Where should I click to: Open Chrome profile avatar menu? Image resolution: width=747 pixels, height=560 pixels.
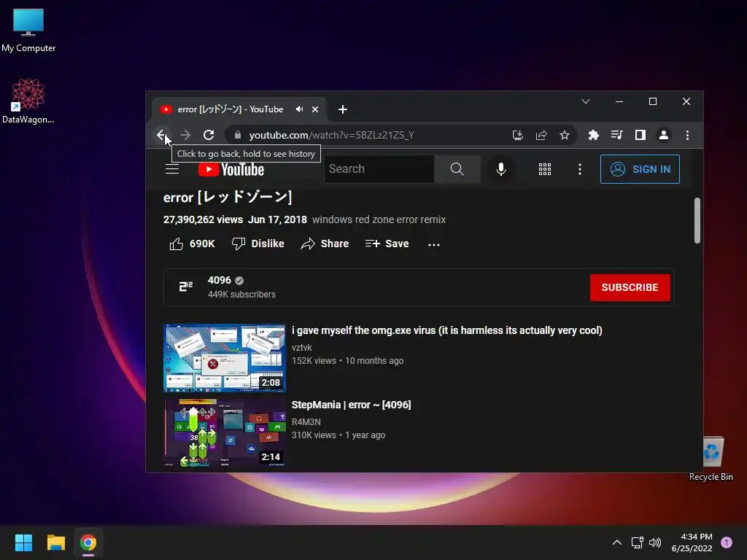coord(664,135)
